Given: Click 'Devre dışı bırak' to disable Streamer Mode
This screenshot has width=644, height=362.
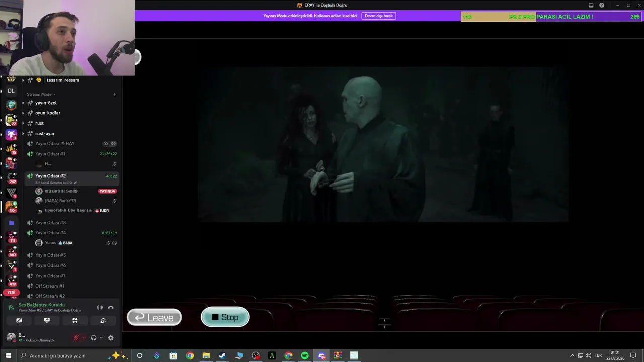Looking at the screenshot, I should pos(379,16).
